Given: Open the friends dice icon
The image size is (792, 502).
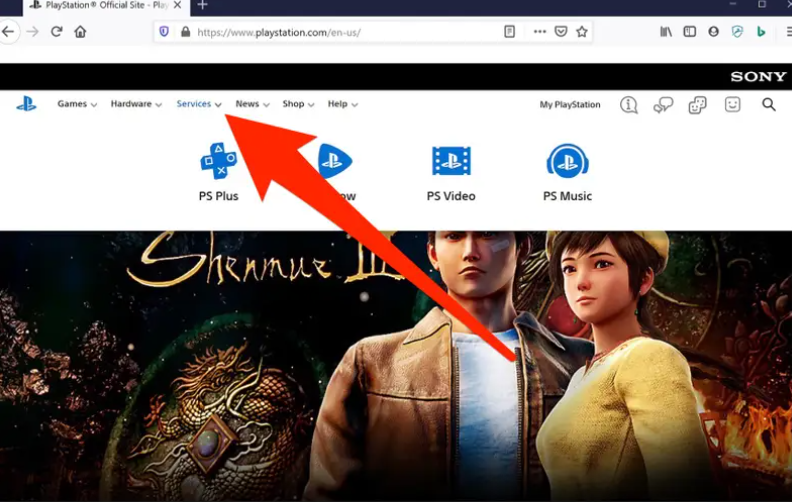Looking at the screenshot, I should [x=698, y=105].
